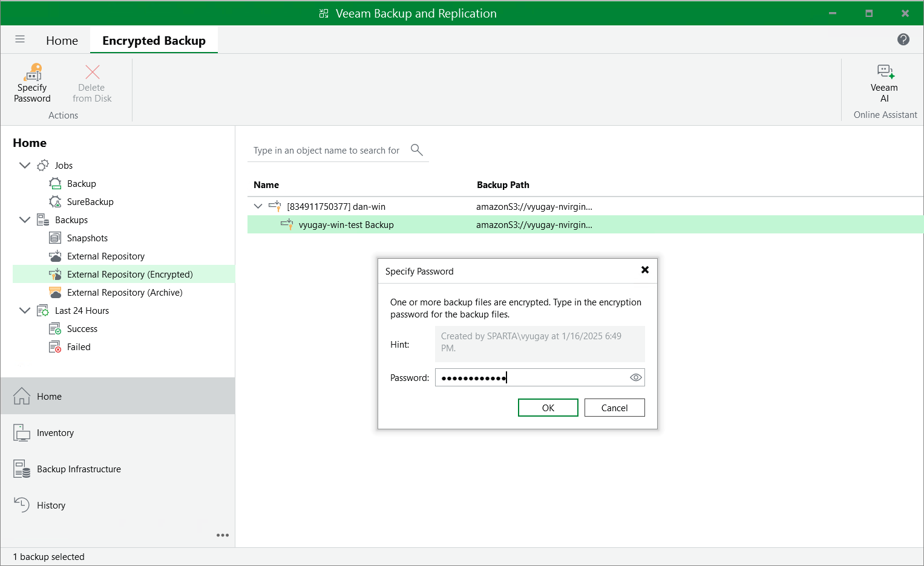Open the History view
This screenshot has height=566, width=924.
[x=51, y=506]
